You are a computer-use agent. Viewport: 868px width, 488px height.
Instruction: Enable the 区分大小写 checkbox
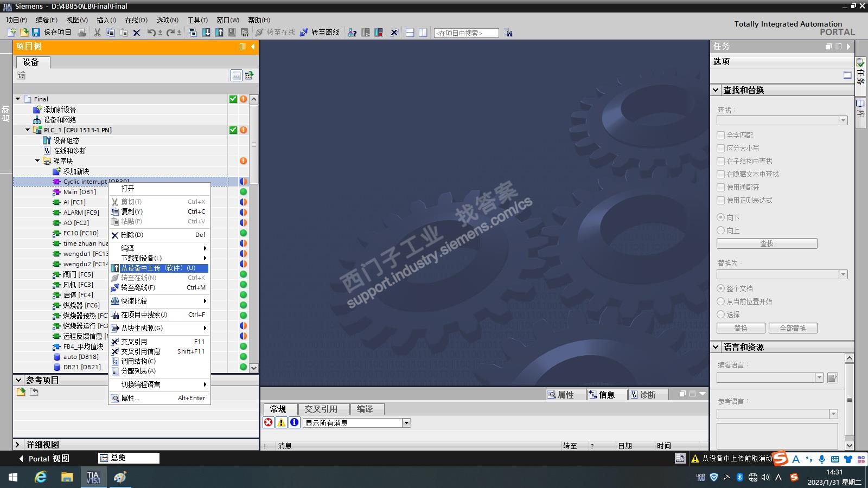click(721, 148)
